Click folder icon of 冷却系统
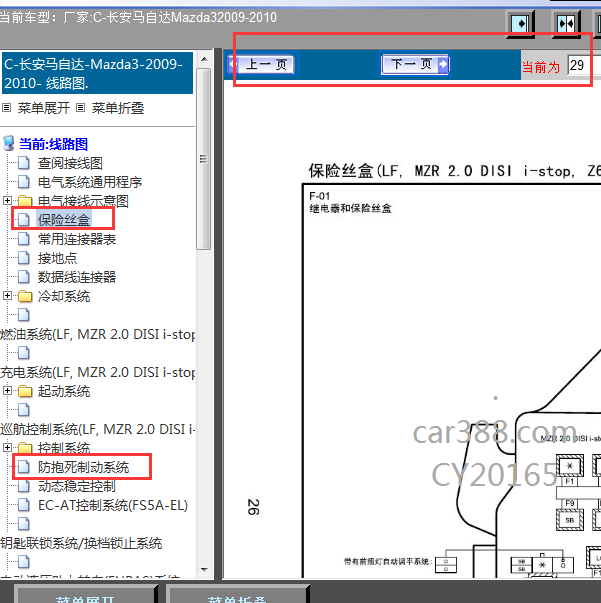 point(25,296)
